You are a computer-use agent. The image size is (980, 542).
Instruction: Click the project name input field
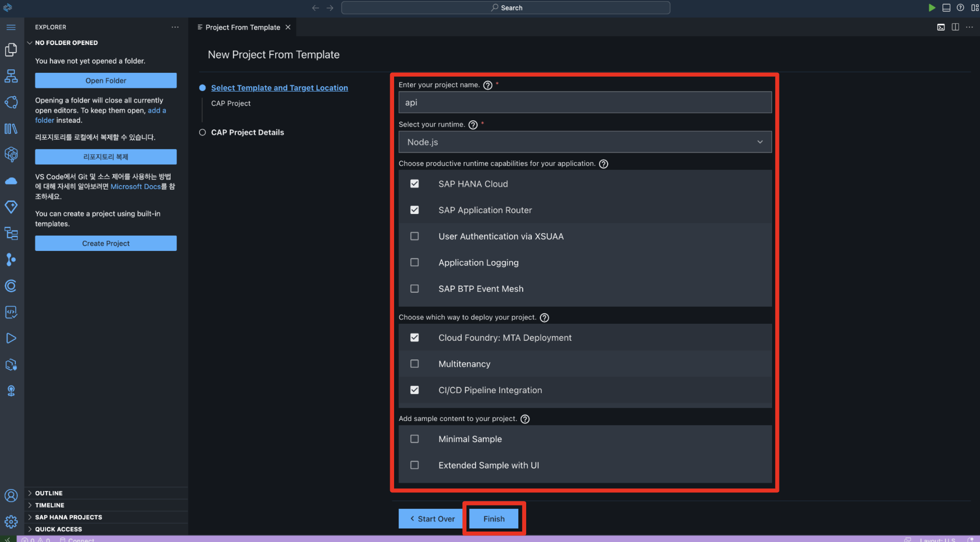[x=585, y=102]
